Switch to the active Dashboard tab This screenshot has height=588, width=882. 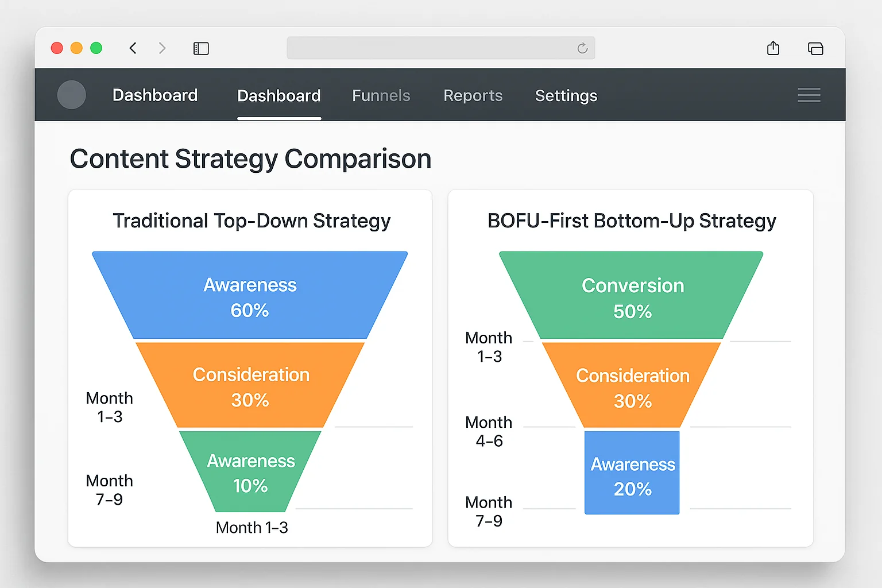[x=279, y=96]
